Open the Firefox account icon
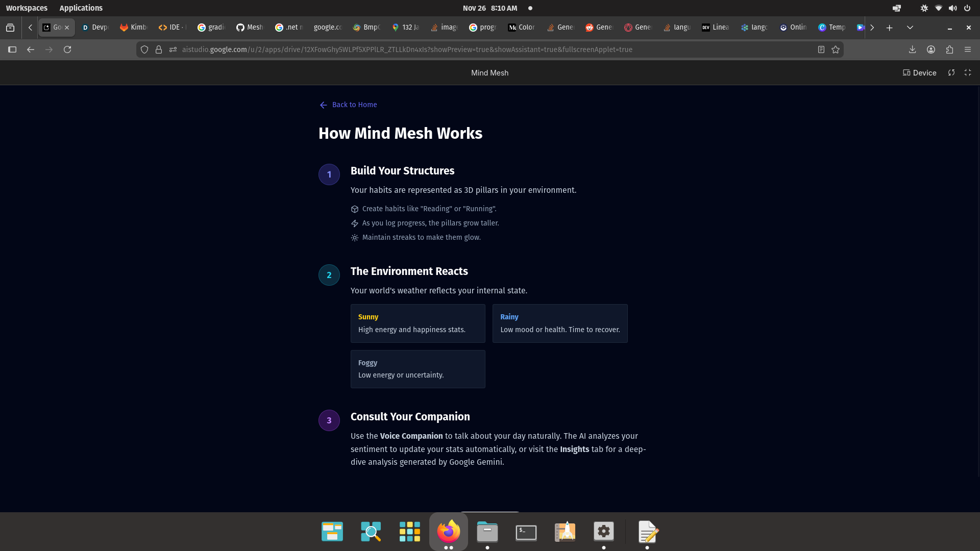Screen dimensions: 980x551 pyautogui.click(x=931, y=49)
